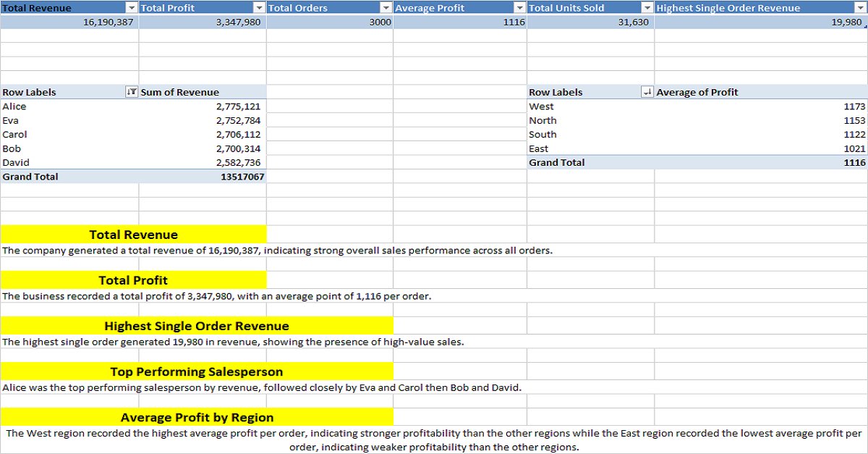Select the Total Orders header cell
The image size is (868, 454).
click(x=330, y=8)
